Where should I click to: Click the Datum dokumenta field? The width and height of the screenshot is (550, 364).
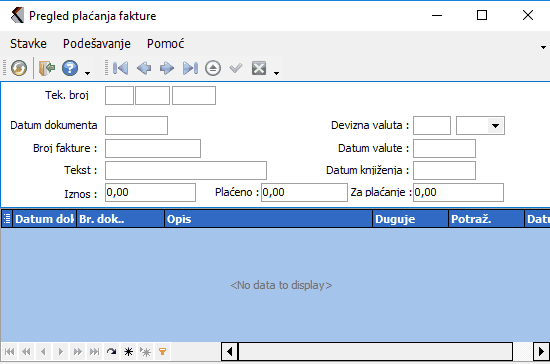[136, 126]
